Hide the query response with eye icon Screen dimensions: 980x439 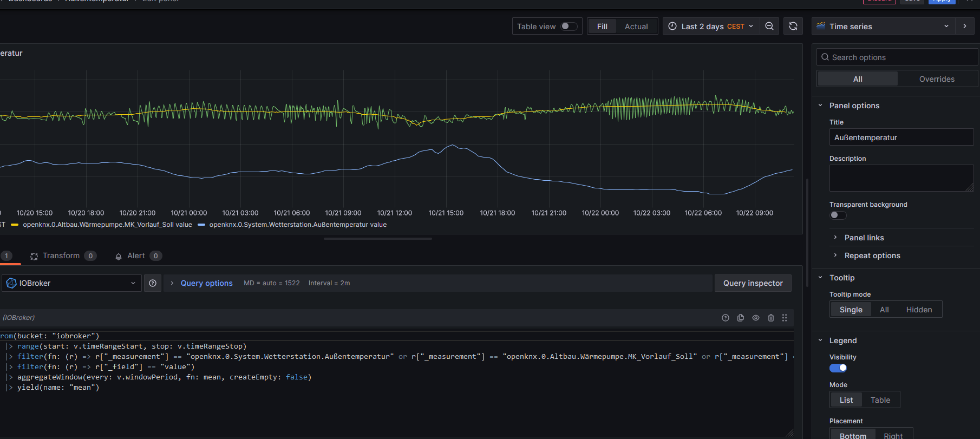click(x=756, y=318)
